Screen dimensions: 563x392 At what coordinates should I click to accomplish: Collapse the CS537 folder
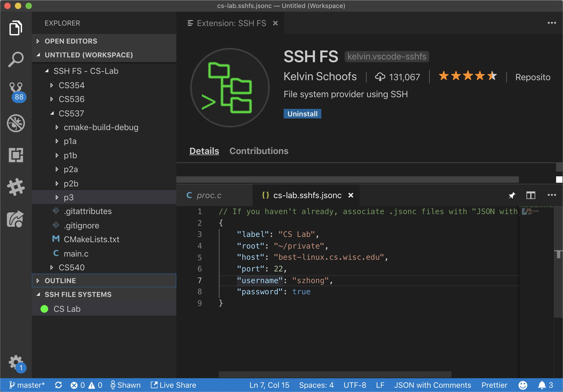71,113
